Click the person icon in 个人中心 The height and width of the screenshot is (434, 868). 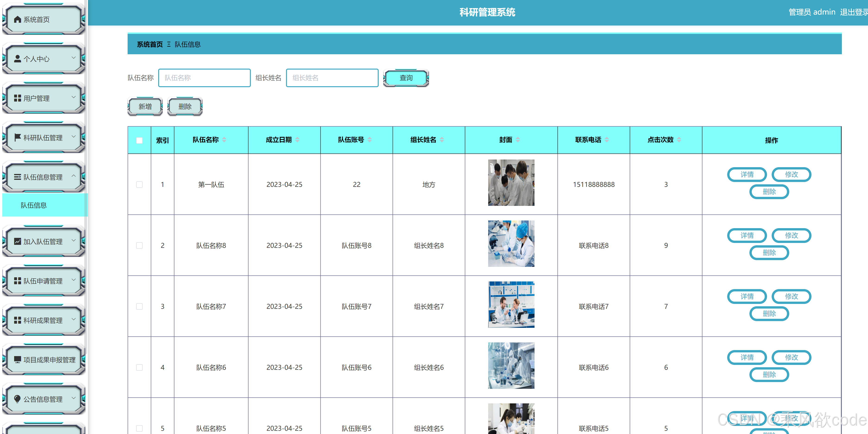coord(18,59)
